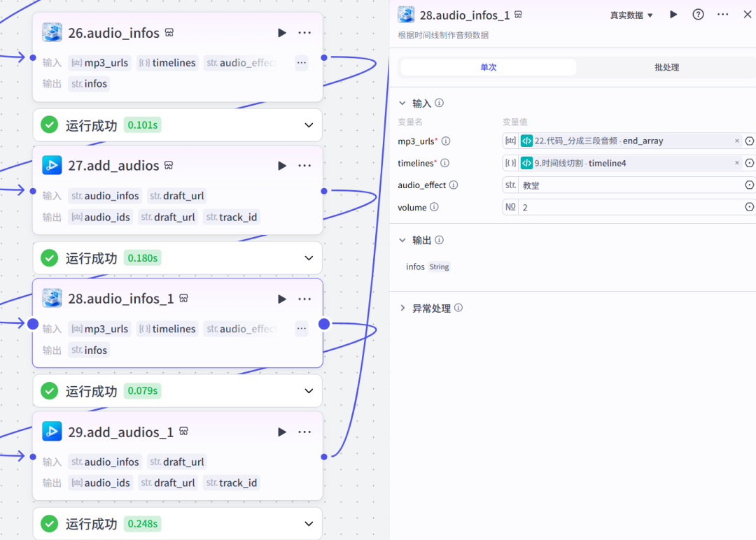Click info icon next to audio_effect

pos(454,185)
